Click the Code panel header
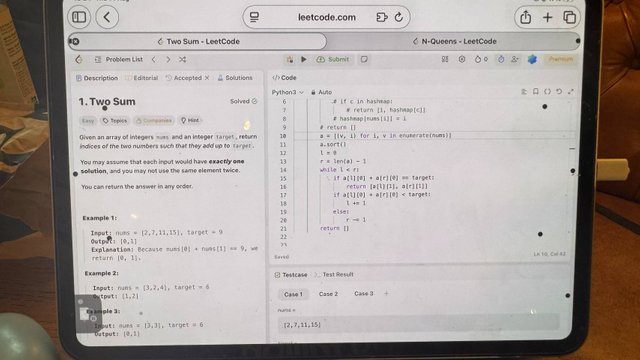Image resolution: width=640 pixels, height=360 pixels. [x=284, y=78]
